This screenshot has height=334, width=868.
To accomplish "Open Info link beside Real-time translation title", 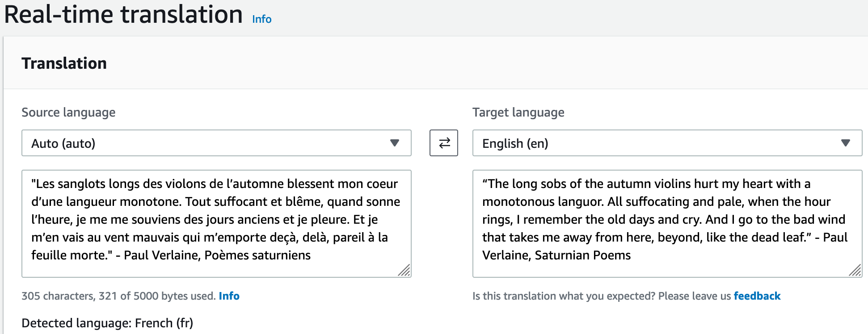I will [x=261, y=19].
